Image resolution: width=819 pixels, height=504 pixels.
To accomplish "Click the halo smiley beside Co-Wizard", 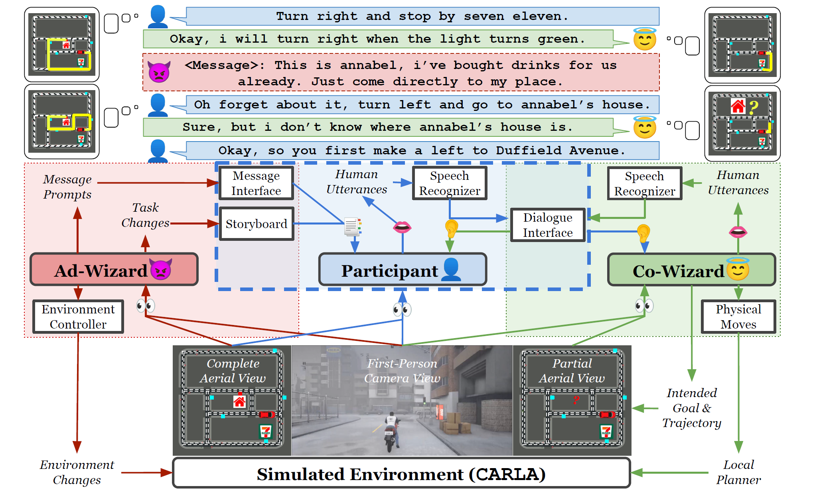I will 738,270.
